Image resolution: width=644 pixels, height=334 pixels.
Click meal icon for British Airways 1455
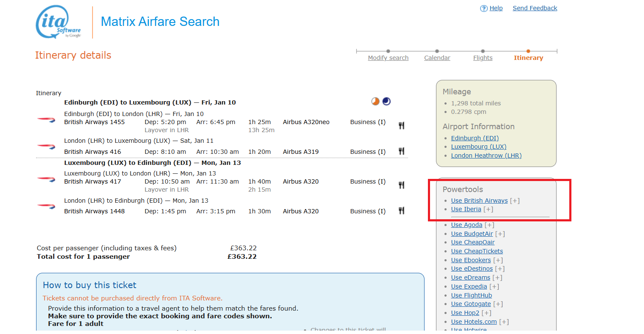[401, 125]
